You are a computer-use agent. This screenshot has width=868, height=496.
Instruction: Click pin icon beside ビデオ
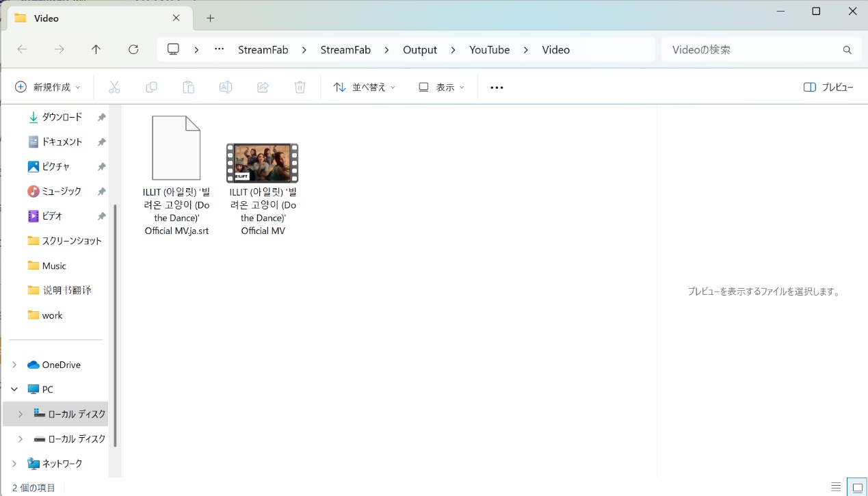point(101,216)
